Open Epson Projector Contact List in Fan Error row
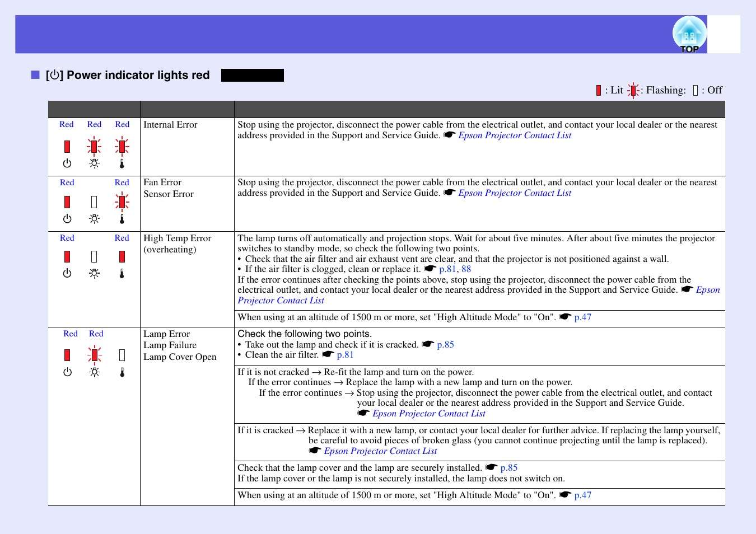 point(515,193)
